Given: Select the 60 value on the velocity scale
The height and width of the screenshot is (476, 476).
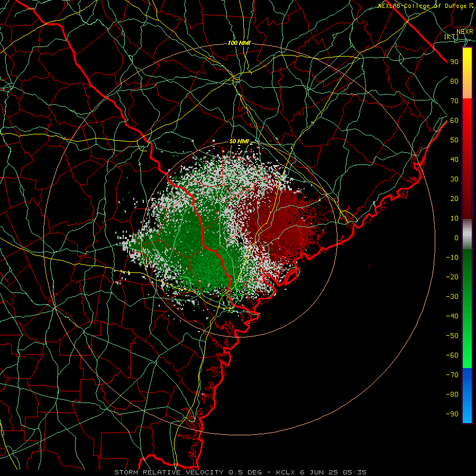Looking at the screenshot, I should coord(454,120).
